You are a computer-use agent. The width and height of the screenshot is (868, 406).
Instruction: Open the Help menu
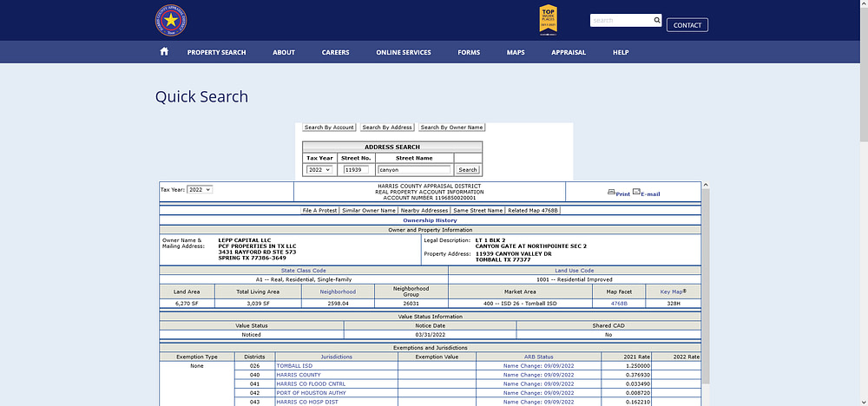[621, 53]
